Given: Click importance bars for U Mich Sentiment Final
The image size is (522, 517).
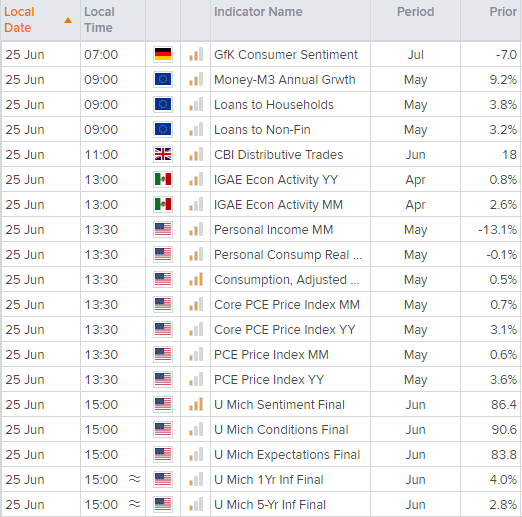Looking at the screenshot, I should (x=196, y=404).
